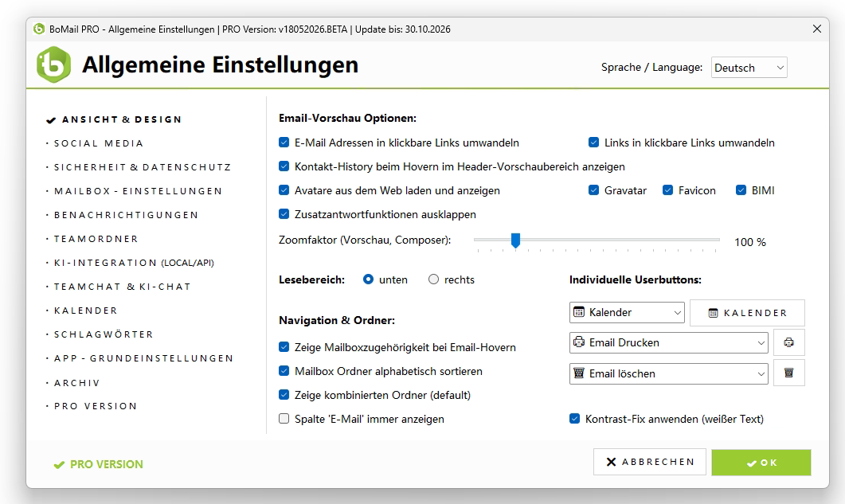Screen dimensions: 845x504
Task: Click the Abbrechen button
Action: pos(650,462)
